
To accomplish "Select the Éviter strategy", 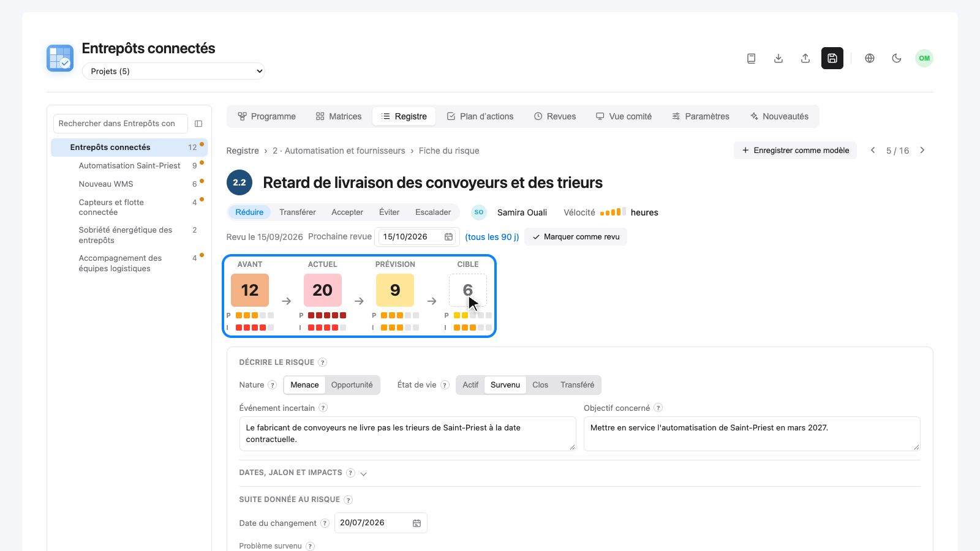I will [389, 212].
